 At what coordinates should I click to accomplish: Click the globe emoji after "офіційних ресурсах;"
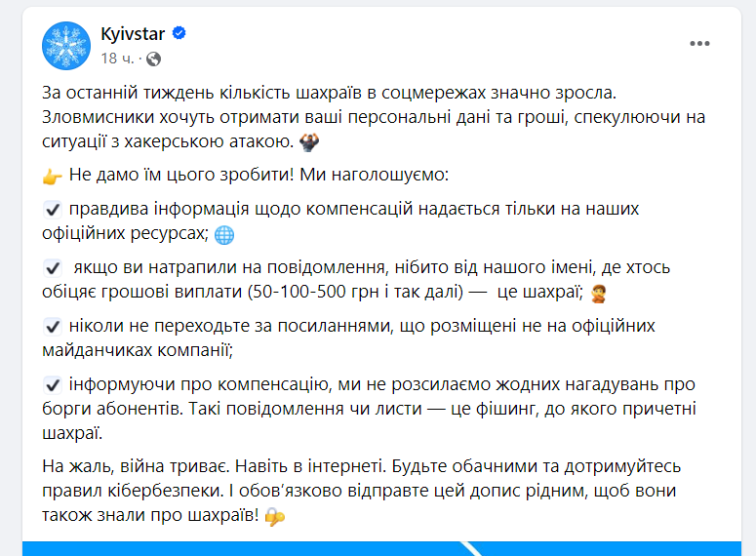224,235
